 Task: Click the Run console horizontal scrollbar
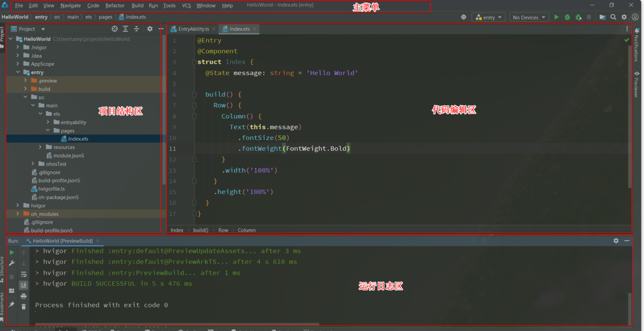click(177, 324)
